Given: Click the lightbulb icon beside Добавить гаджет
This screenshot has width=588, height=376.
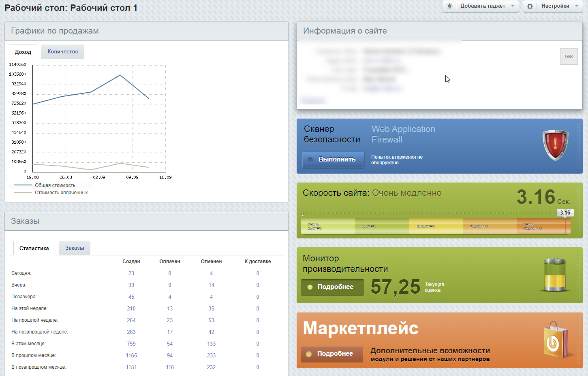Looking at the screenshot, I should pyautogui.click(x=449, y=6).
